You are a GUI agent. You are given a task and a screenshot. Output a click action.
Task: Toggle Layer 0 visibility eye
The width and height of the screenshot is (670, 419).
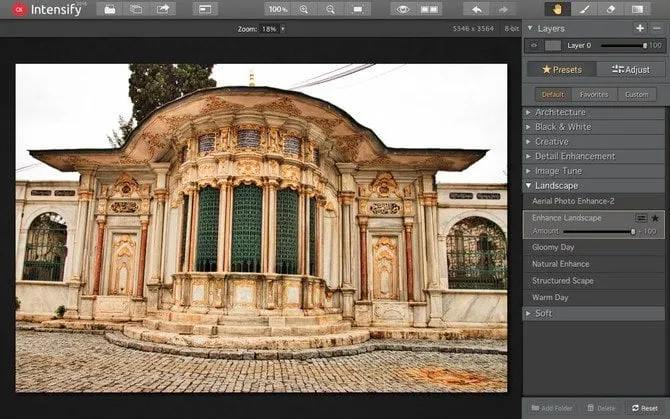coord(534,46)
